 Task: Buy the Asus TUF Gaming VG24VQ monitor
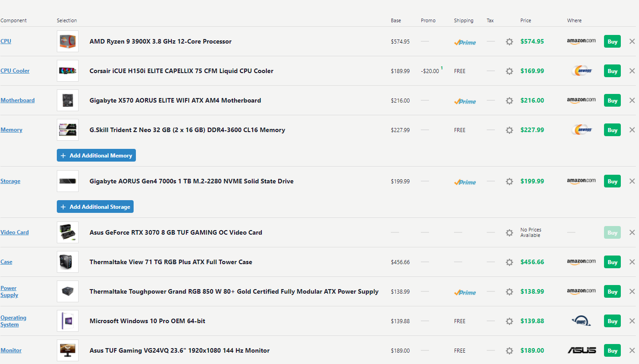tap(612, 350)
